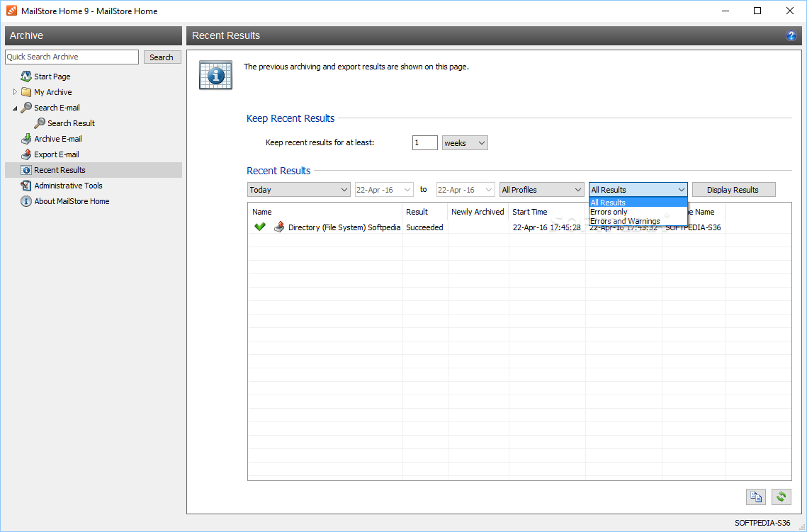
Task: Click the Search Result magnifier icon
Action: coord(40,123)
